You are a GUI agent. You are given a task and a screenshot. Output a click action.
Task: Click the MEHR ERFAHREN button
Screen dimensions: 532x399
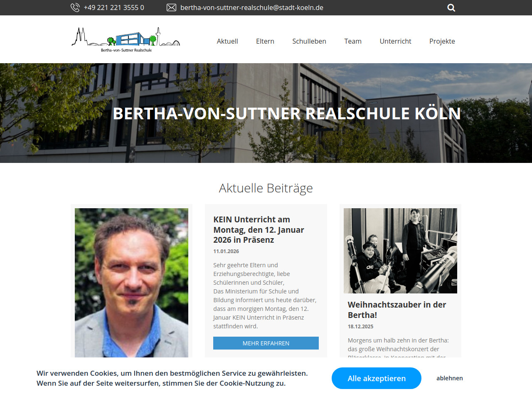tap(266, 343)
